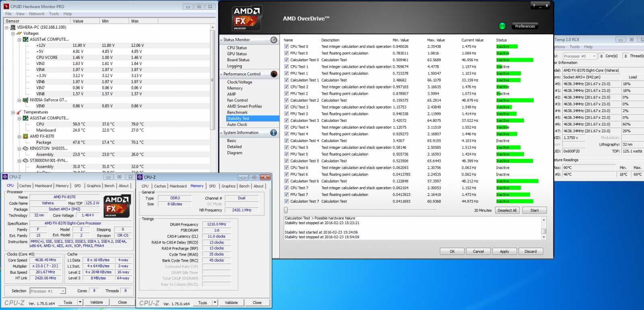Viewport: 644px width, 310px height.
Task: Collapse the VISHERA-PC tree node
Action: [6, 27]
